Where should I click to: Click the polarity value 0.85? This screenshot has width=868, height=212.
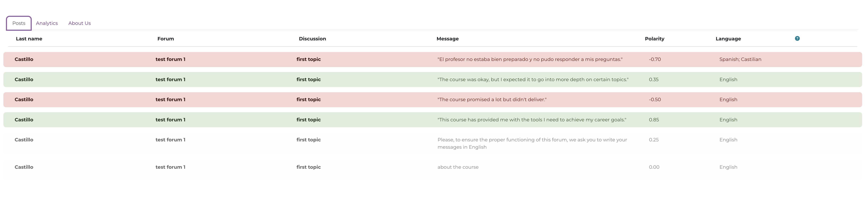tap(654, 120)
